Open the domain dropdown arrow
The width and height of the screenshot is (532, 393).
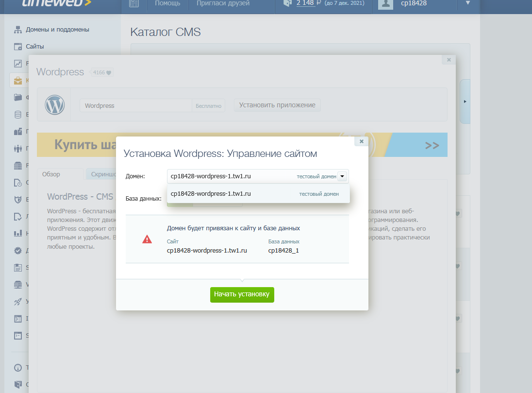tap(342, 176)
